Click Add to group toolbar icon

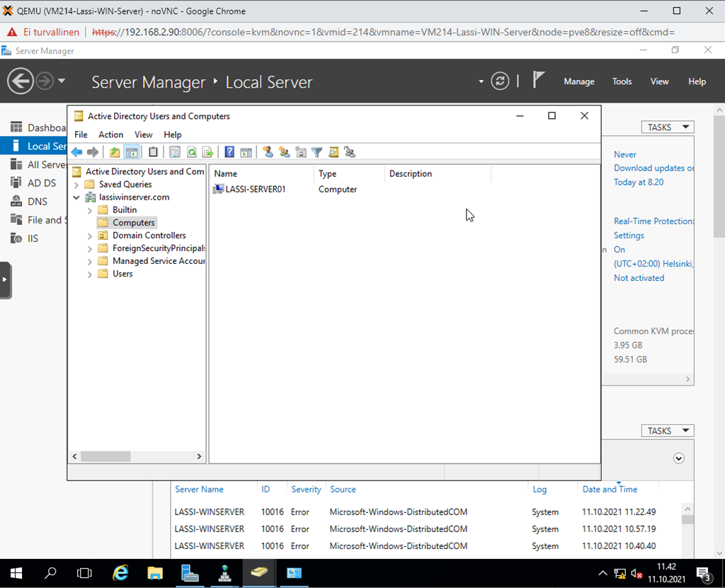(x=350, y=152)
